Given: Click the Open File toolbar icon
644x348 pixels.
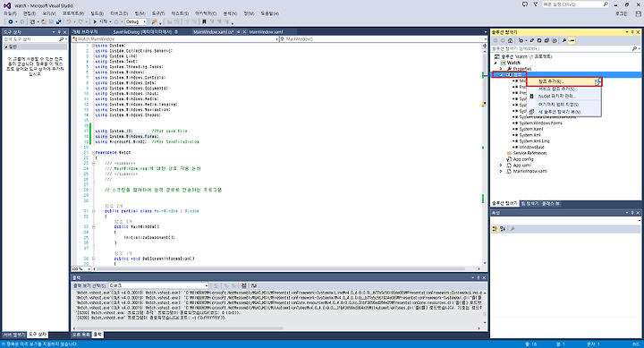Looking at the screenshot, I should coord(44,21).
